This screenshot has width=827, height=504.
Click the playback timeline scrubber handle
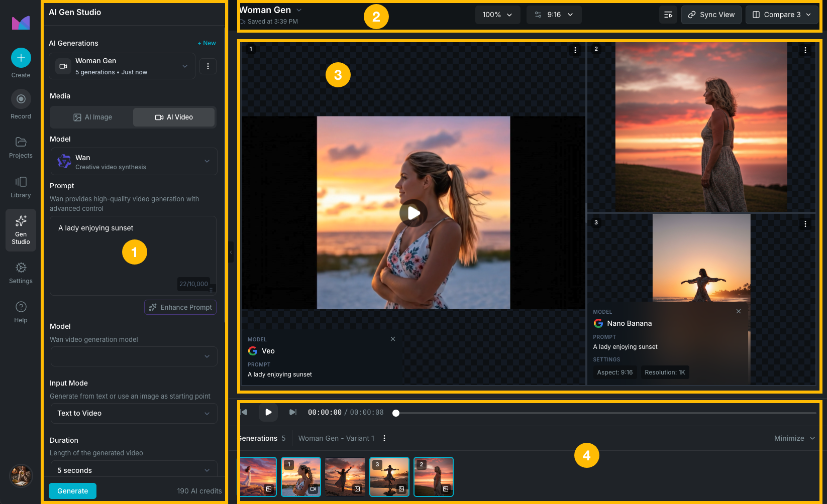click(396, 413)
